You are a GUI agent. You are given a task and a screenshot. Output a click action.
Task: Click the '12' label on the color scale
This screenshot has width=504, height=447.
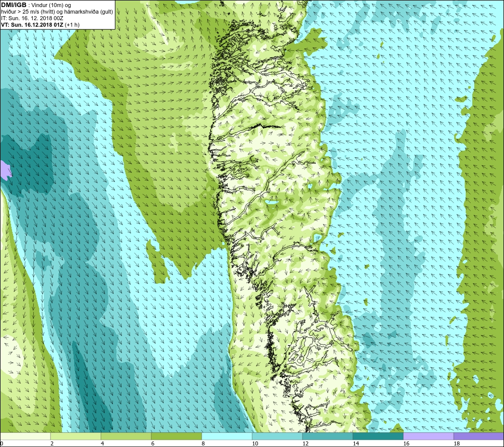pyautogui.click(x=305, y=443)
